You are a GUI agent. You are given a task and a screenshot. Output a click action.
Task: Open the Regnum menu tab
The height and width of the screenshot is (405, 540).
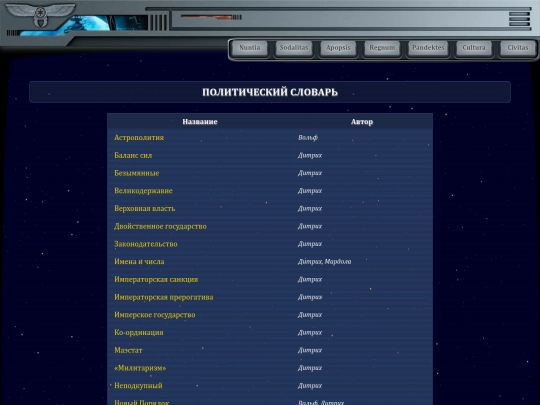pos(382,48)
